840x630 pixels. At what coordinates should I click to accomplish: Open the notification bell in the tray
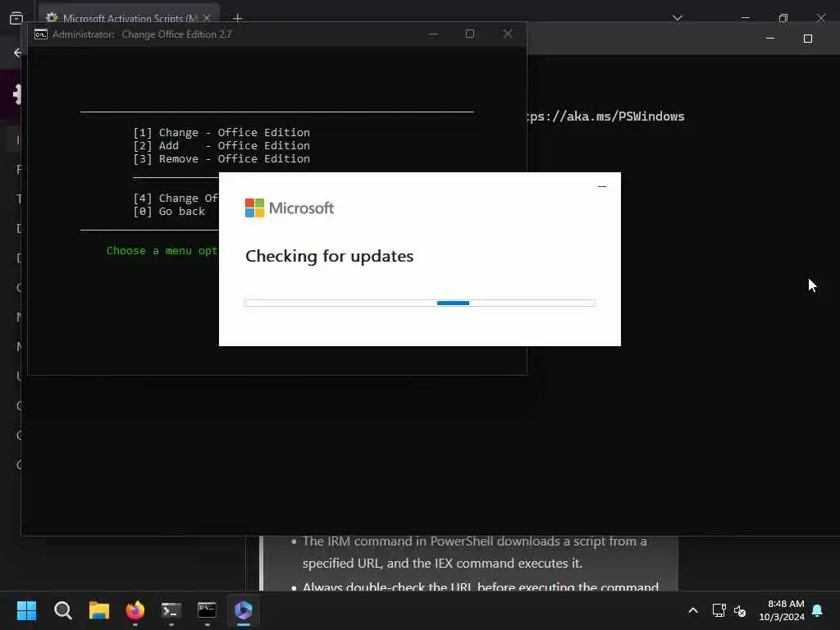818,610
